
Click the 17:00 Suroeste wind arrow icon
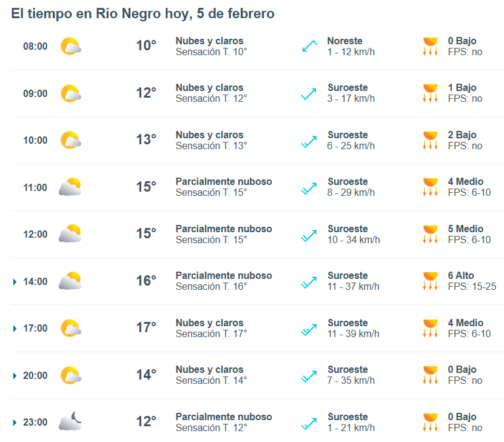point(309,329)
